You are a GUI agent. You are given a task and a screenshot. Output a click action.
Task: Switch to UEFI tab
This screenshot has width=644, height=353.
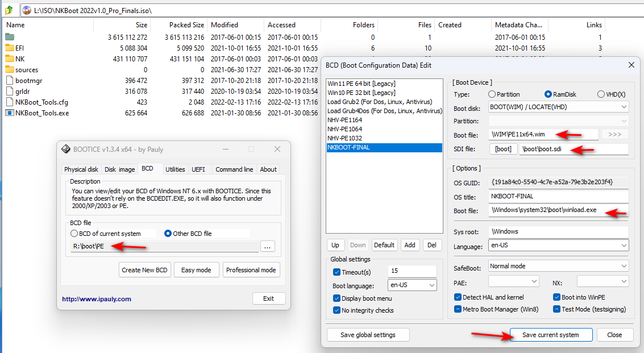198,169
